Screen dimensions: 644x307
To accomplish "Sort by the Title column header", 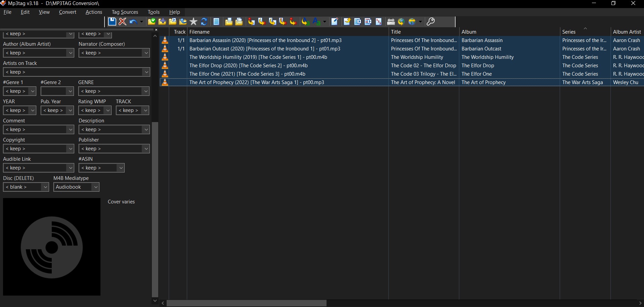I will tap(424, 32).
